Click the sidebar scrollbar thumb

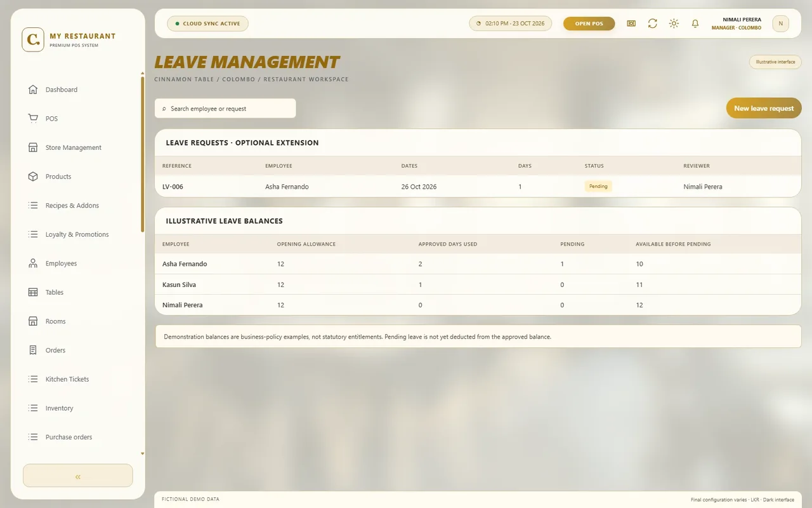pyautogui.click(x=142, y=154)
